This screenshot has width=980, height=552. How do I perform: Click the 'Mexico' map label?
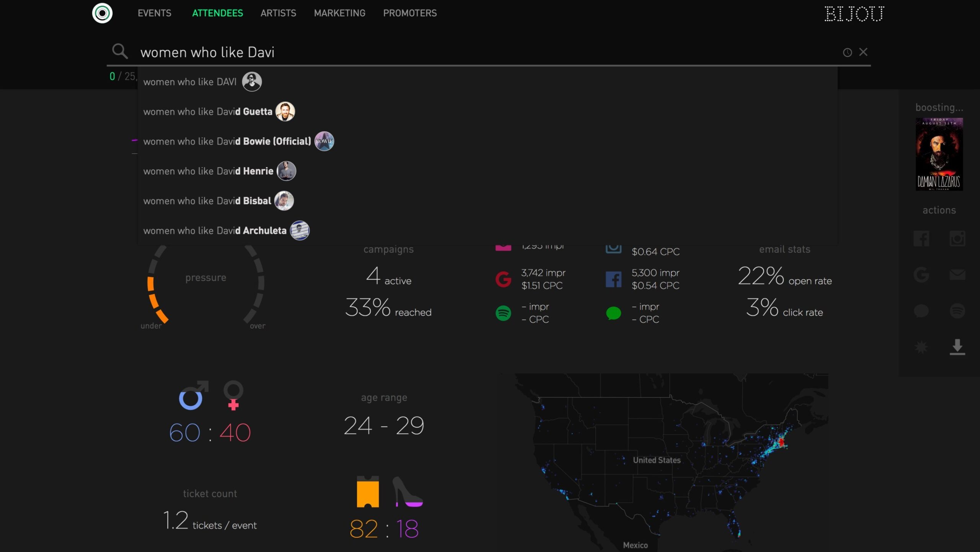[x=635, y=545]
